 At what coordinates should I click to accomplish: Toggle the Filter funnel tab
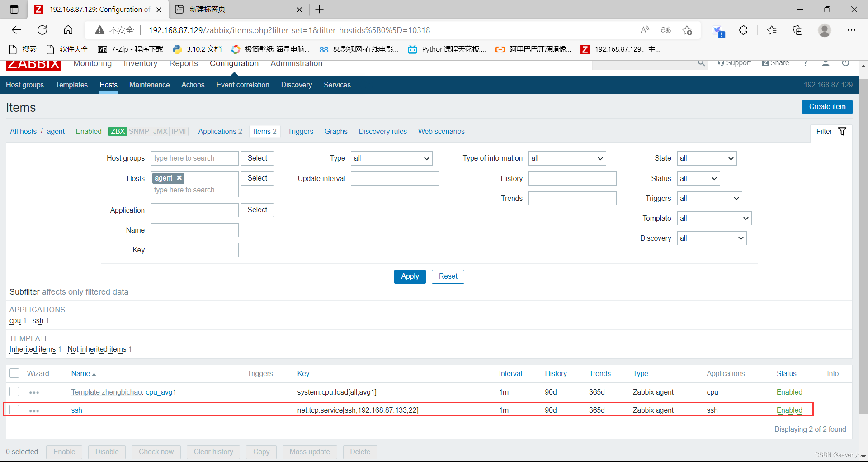(831, 131)
